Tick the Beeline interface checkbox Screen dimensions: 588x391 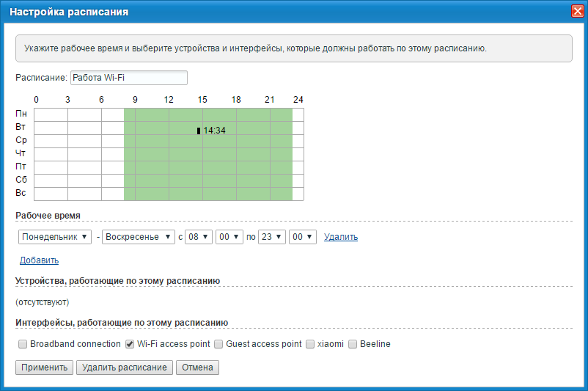pos(353,344)
